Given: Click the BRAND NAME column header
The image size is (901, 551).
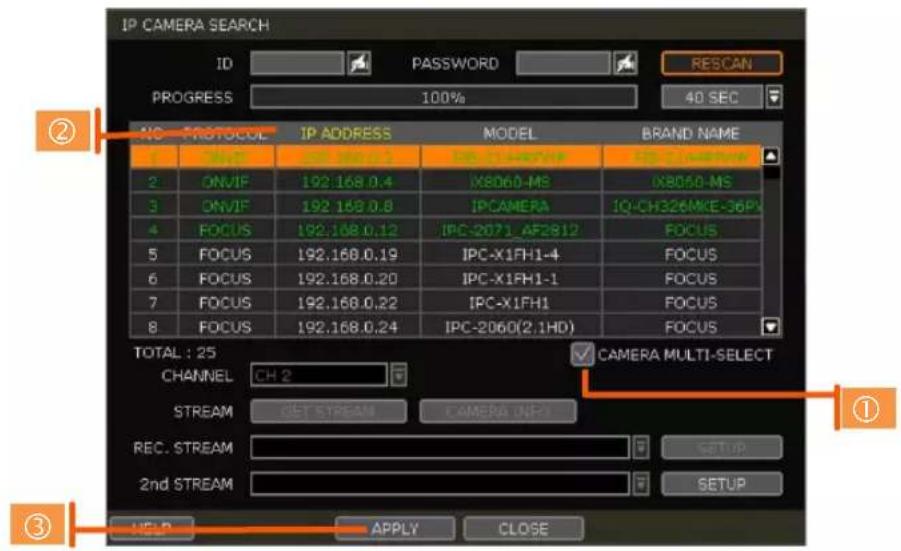Looking at the screenshot, I should tap(690, 133).
